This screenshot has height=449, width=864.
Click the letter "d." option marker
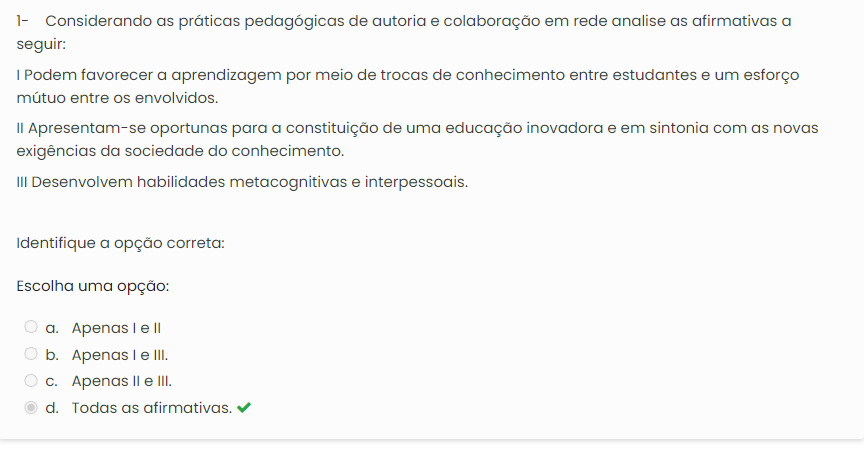51,408
